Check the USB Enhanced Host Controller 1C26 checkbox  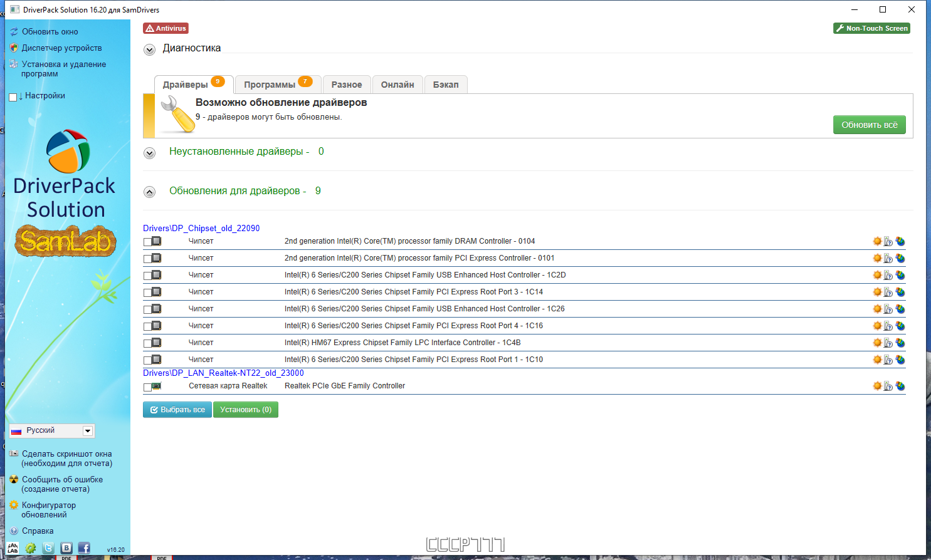pos(147,309)
